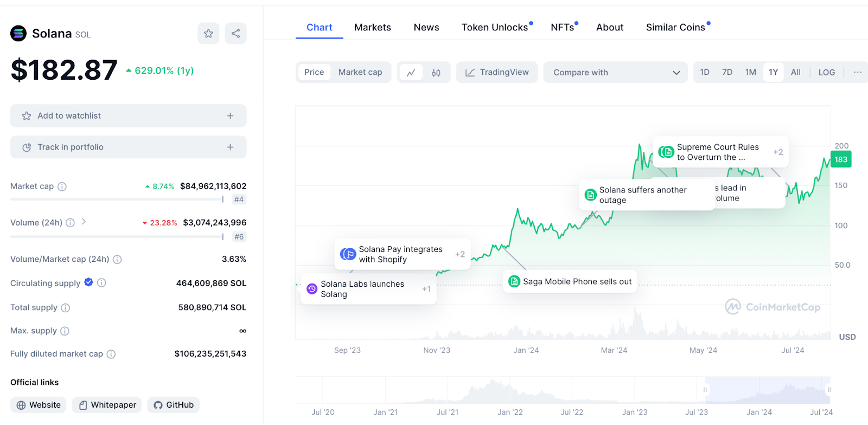Click the 464,609,869 SOL supply value
Viewport: 868px width, 425px height.
click(211, 283)
